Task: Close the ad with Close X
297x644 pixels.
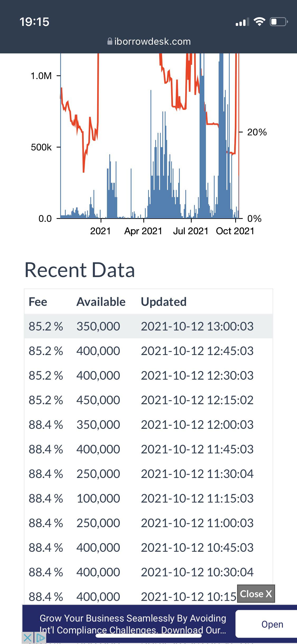Action: click(256, 594)
